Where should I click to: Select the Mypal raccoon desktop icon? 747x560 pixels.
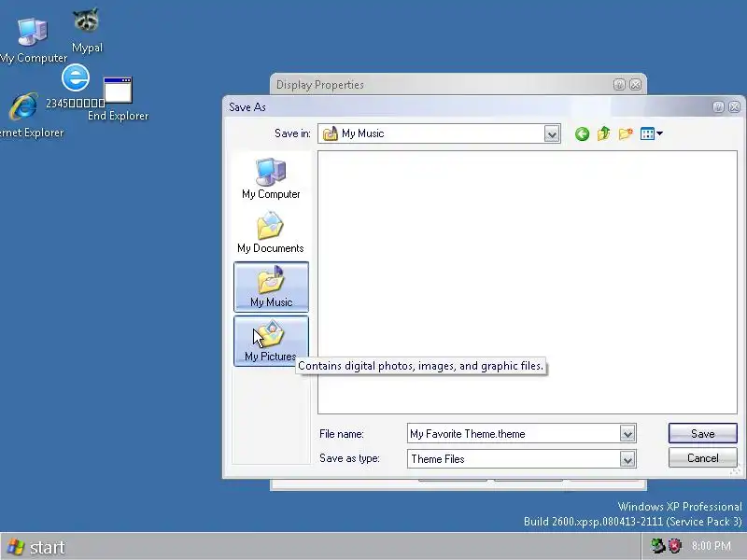(x=87, y=30)
